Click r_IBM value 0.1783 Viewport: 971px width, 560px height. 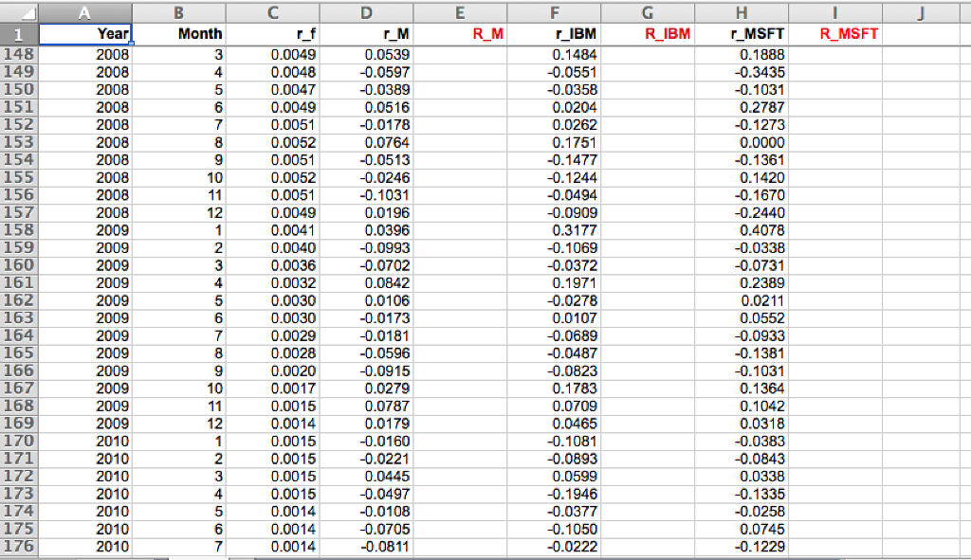[554, 388]
